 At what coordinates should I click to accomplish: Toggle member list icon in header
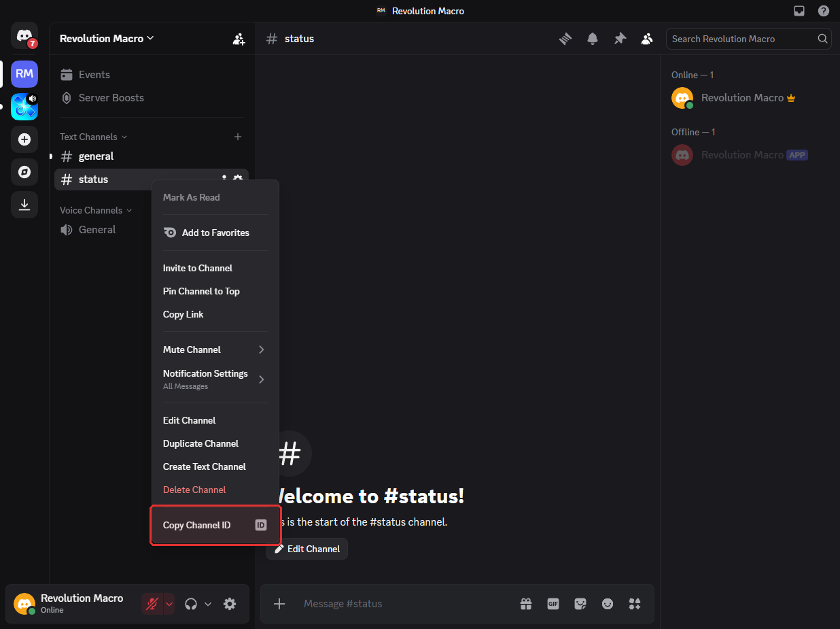647,39
